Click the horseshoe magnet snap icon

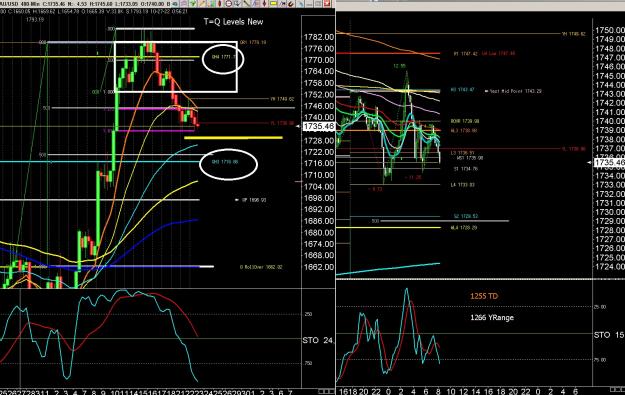(291, 4)
